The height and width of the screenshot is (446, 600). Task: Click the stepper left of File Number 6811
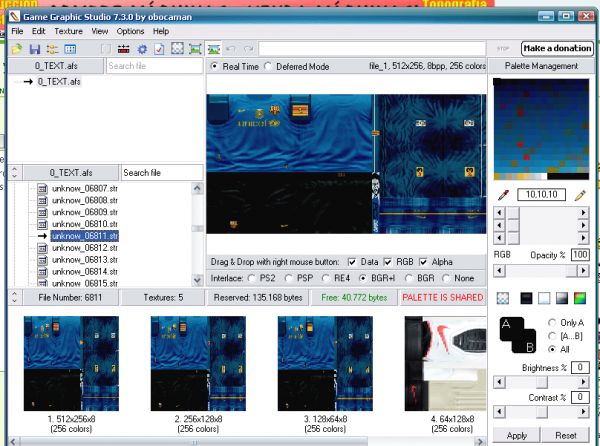pos(15,297)
